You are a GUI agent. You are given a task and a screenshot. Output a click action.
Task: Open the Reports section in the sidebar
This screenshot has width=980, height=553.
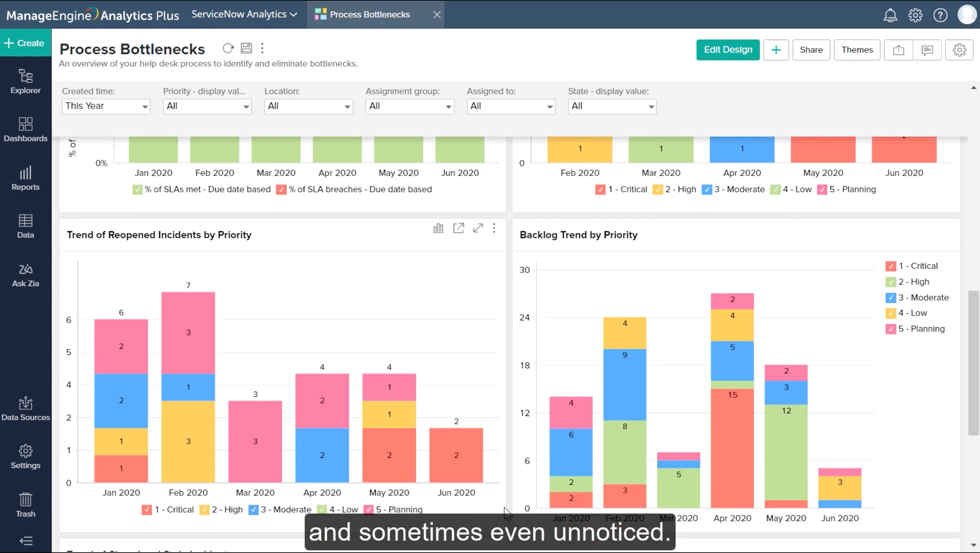click(26, 178)
